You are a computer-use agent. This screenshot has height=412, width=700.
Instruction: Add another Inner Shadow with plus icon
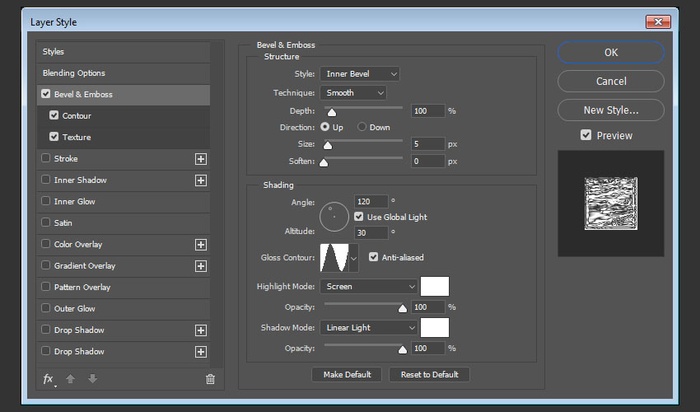click(200, 181)
